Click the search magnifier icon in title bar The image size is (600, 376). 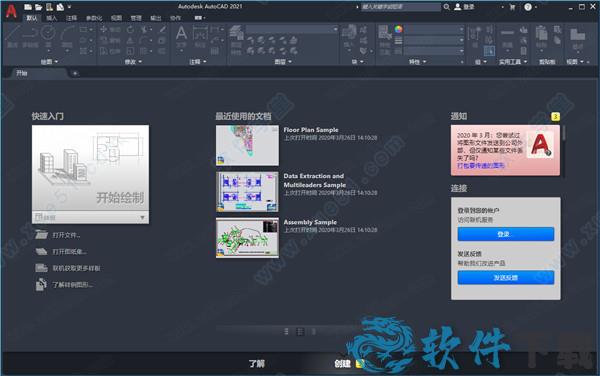(x=447, y=7)
